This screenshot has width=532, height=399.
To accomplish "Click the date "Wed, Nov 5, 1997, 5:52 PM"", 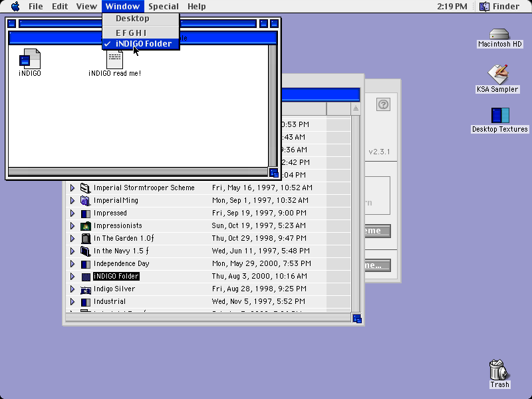I will pos(258,302).
